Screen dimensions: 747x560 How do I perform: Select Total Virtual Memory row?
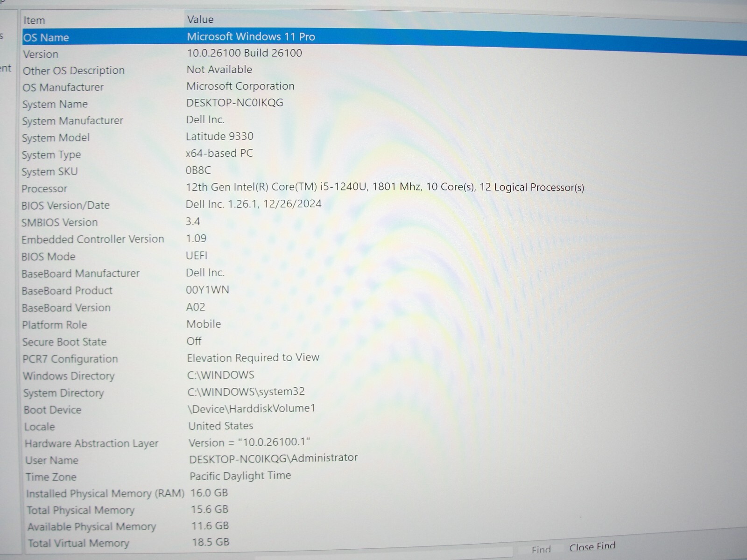pyautogui.click(x=78, y=544)
